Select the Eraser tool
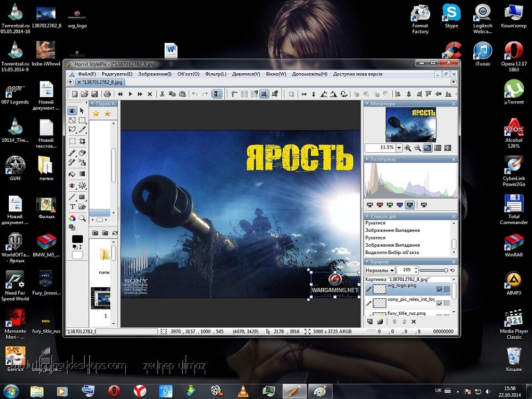This screenshot has width=532, height=399. click(82, 153)
